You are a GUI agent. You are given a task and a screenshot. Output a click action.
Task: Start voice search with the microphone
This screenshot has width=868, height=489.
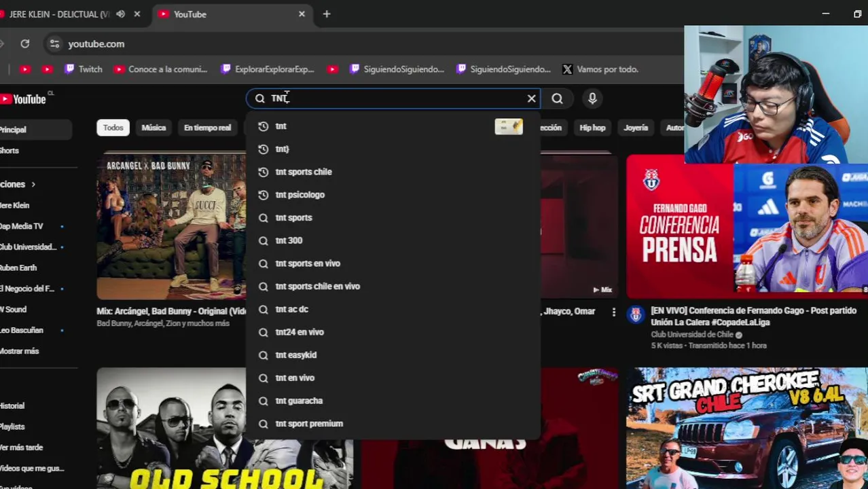click(x=592, y=98)
